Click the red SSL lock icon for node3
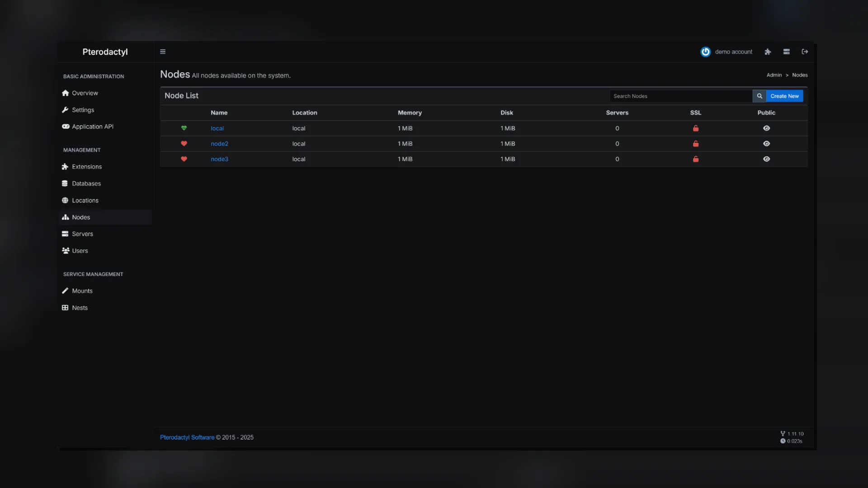 (x=696, y=159)
